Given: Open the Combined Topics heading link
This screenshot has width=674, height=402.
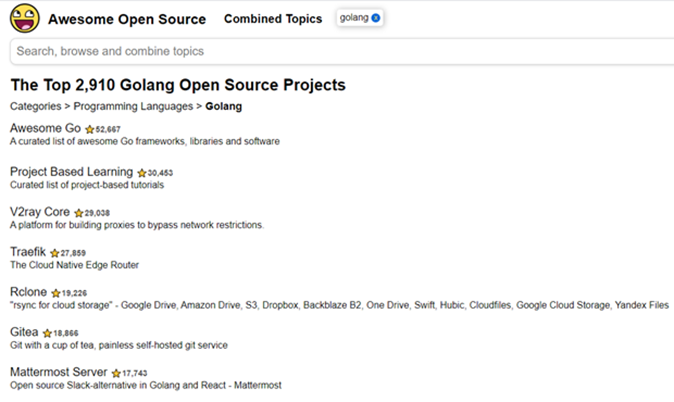Looking at the screenshot, I should (x=273, y=19).
